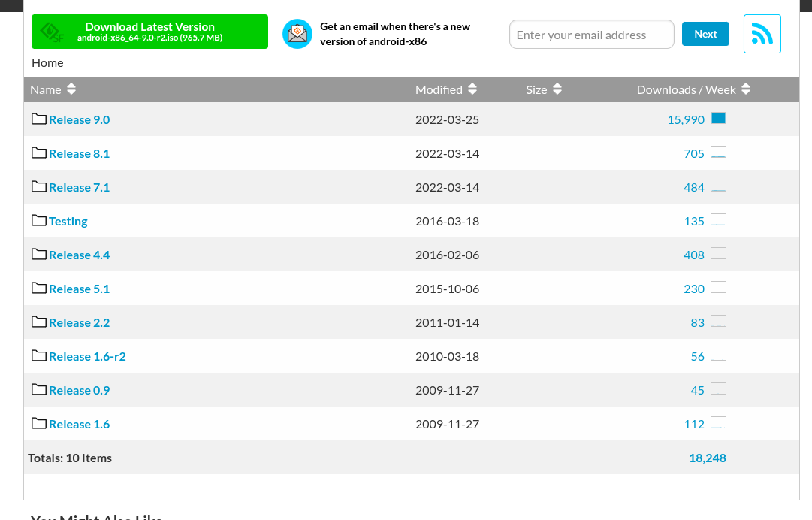Sort the file list by Modified date
The image size is (812, 520).
[x=446, y=89]
